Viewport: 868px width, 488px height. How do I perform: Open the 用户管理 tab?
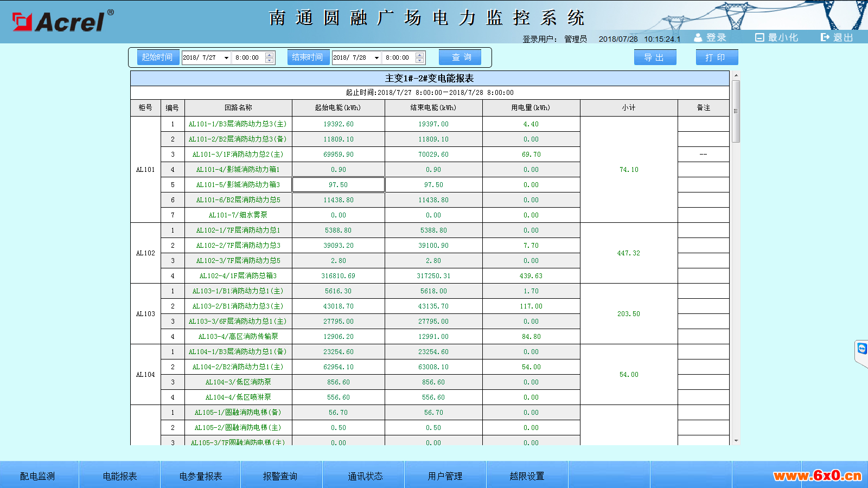[445, 476]
